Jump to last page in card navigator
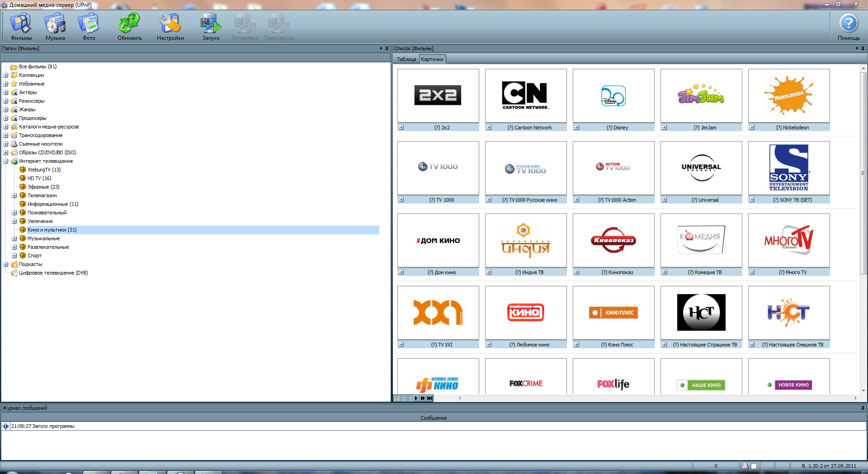The width and height of the screenshot is (868, 474). (x=429, y=398)
